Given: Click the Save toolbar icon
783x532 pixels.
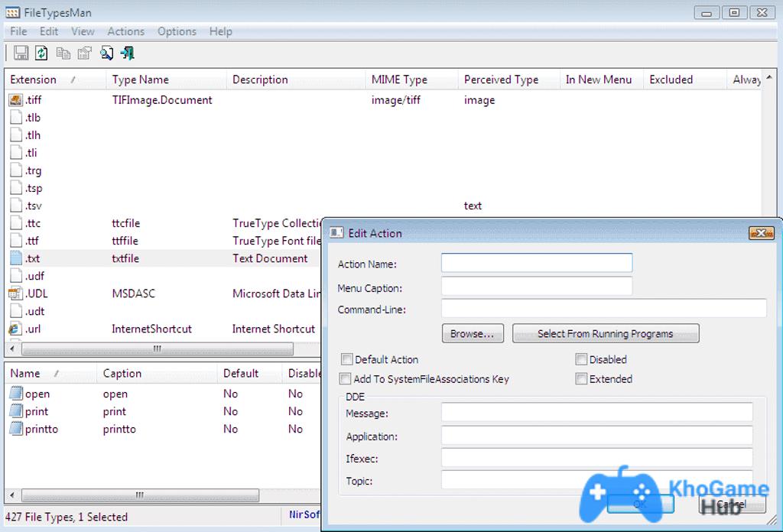Looking at the screenshot, I should [20, 53].
